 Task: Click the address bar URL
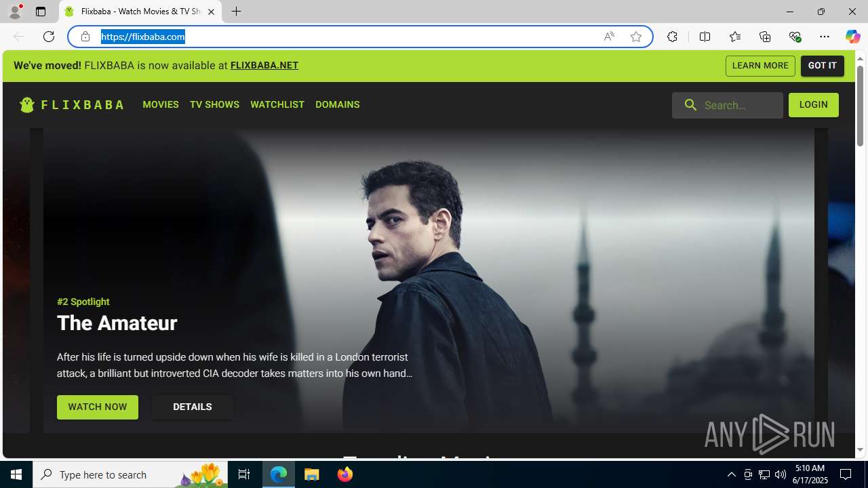click(143, 37)
